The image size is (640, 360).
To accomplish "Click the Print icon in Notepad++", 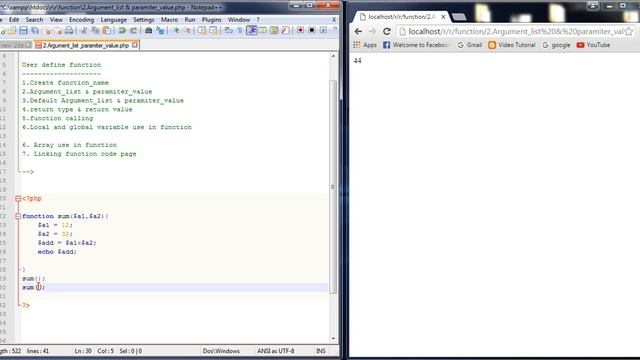I will [x=69, y=31].
